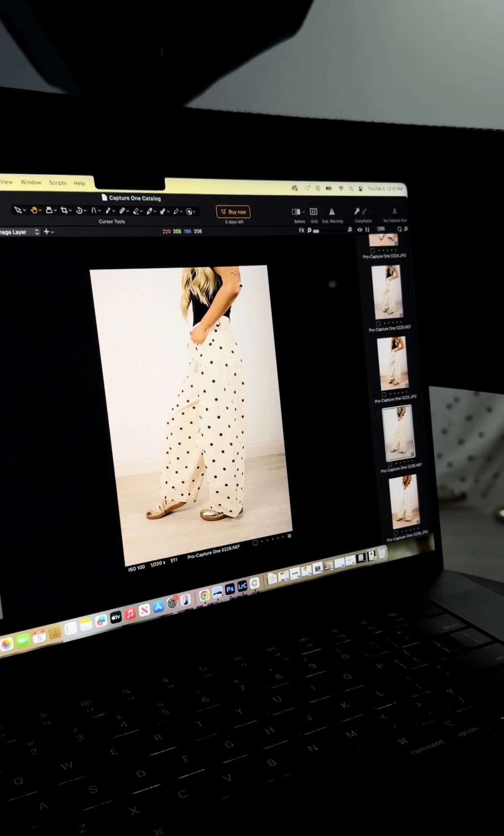Click the Wi-Fi status menu bar icon
This screenshot has width=504, height=836.
coord(341,189)
